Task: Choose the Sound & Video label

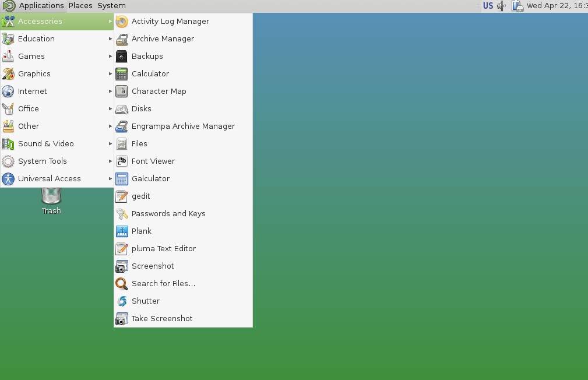Action: point(46,144)
